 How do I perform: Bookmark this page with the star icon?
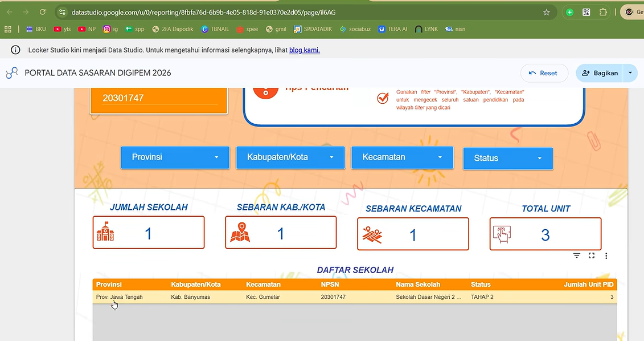point(546,13)
